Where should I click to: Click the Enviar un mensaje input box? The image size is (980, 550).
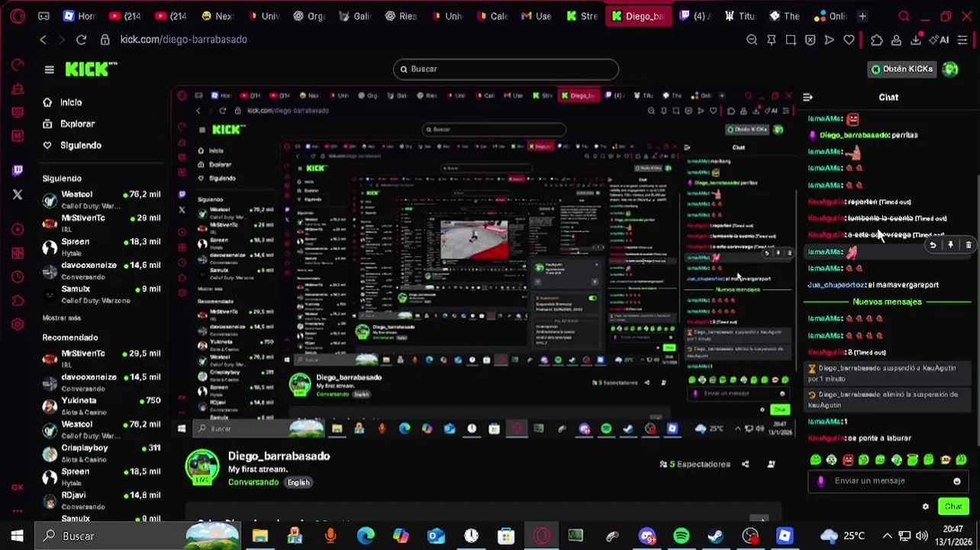point(888,481)
